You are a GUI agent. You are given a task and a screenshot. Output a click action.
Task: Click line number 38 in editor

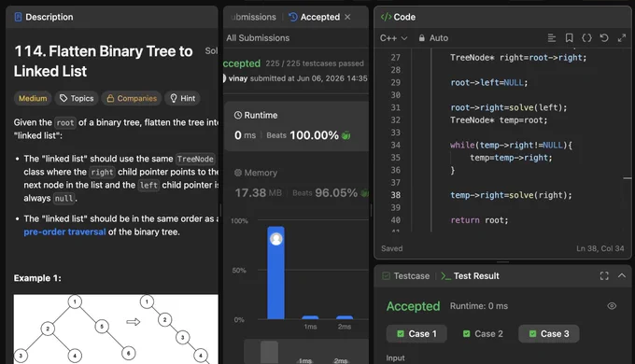pyautogui.click(x=396, y=195)
